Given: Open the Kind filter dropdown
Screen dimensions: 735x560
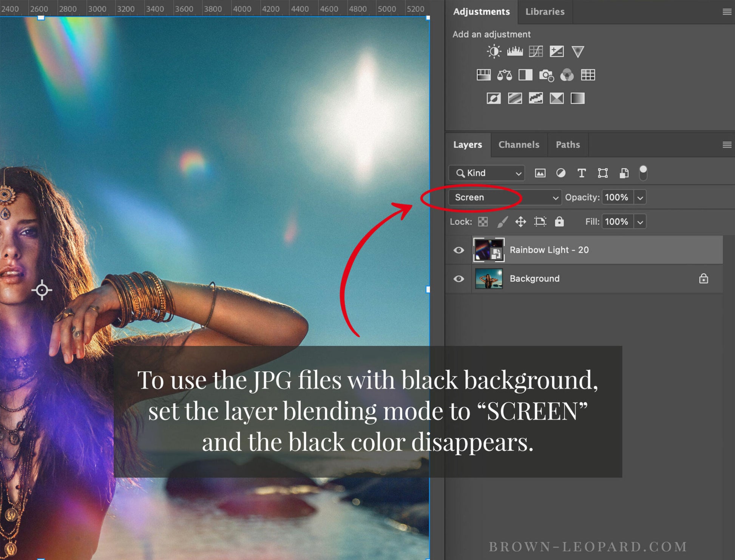Looking at the screenshot, I should click(486, 173).
